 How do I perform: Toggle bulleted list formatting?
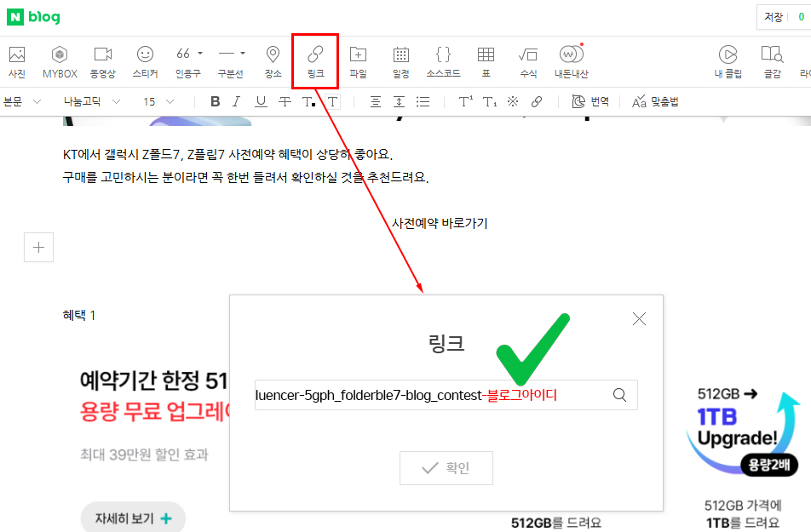pyautogui.click(x=423, y=102)
